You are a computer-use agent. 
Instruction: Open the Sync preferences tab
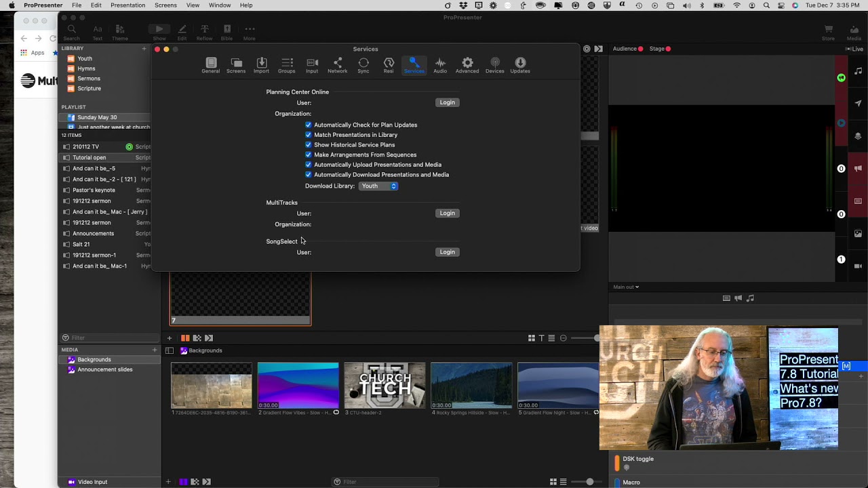pyautogui.click(x=363, y=65)
